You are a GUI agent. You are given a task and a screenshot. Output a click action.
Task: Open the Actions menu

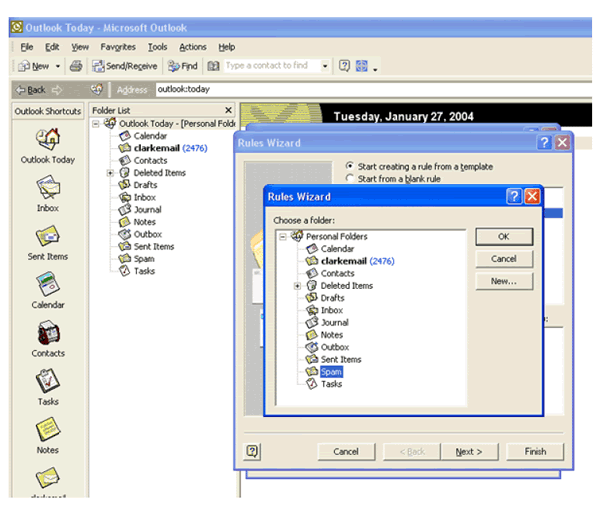tap(193, 47)
